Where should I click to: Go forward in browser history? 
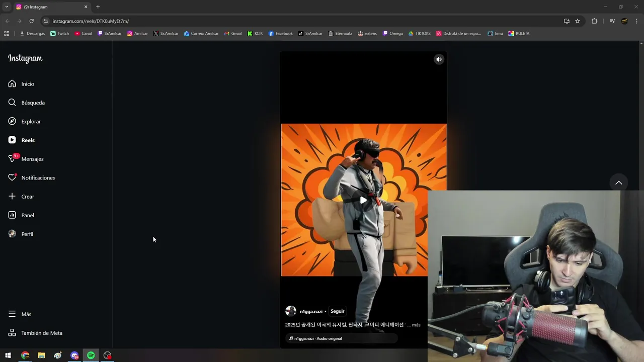(19, 21)
